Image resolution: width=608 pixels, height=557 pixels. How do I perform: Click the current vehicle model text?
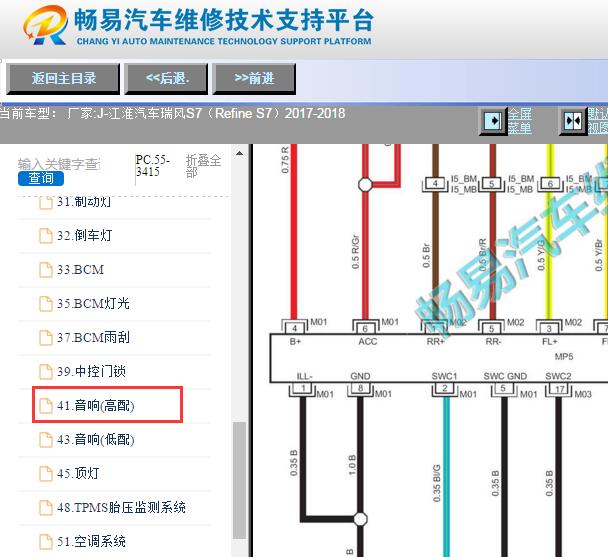point(173,113)
